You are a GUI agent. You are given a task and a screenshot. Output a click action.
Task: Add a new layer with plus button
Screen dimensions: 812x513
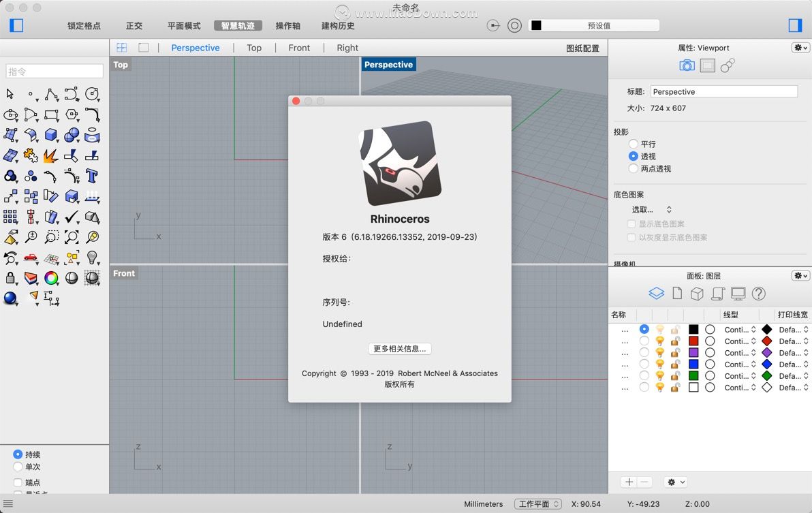coord(629,482)
